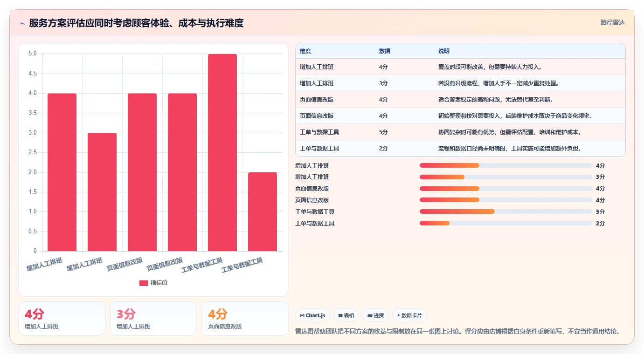Click the progress bar labeled 5分
644x354 pixels.
[x=506, y=211]
